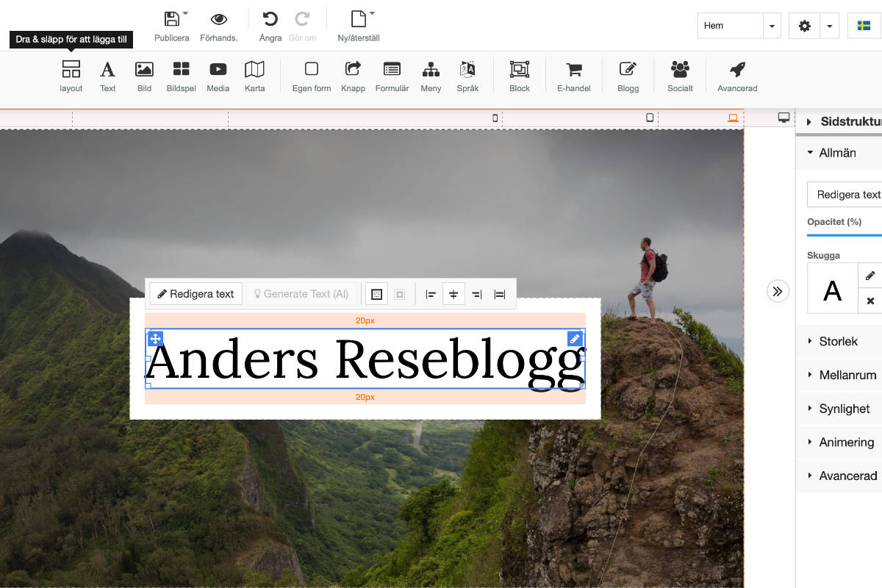The height and width of the screenshot is (588, 882).
Task: Select the Meny menu tool
Action: 431,76
